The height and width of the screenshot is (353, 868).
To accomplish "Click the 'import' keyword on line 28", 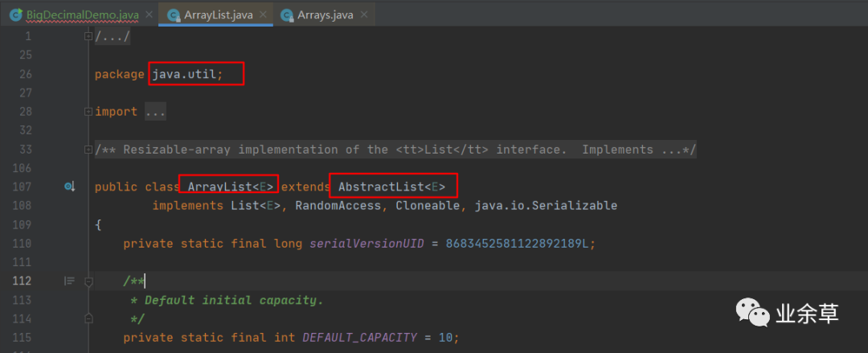I will (116, 112).
